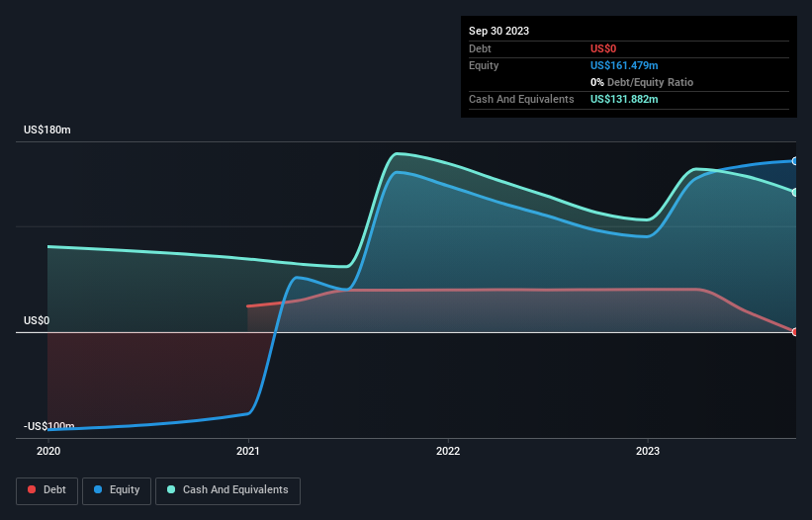
Task: Click the 2023 x-axis label
Action: point(648,451)
